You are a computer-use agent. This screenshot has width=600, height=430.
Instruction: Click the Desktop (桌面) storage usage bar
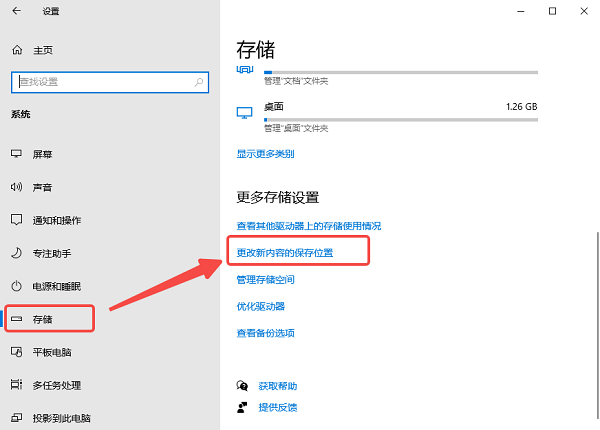(x=400, y=119)
